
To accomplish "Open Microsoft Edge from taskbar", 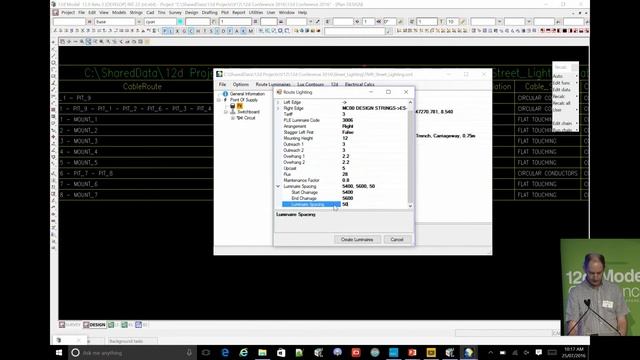I will [225, 353].
